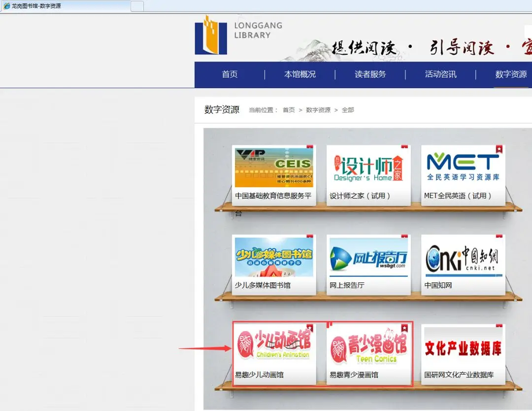Click 数字资源 breadcrumb link
Viewport: 532px width, 411px height.
pyautogui.click(x=318, y=110)
